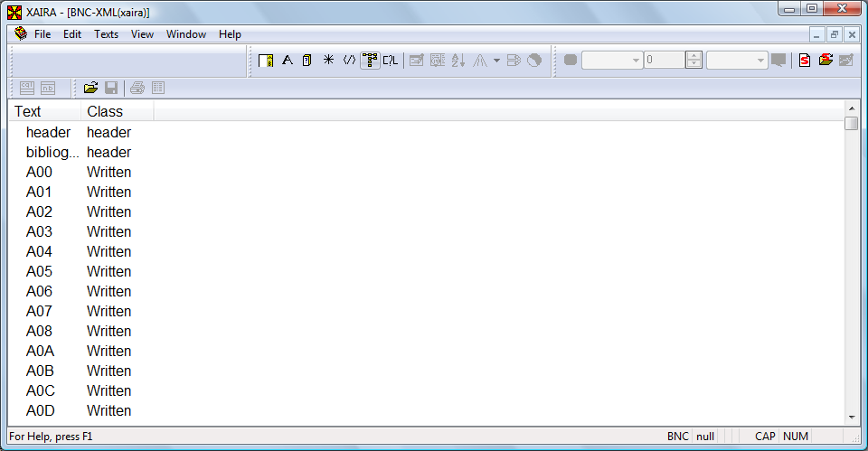
Task: Select text A06 in the list
Action: (x=39, y=292)
